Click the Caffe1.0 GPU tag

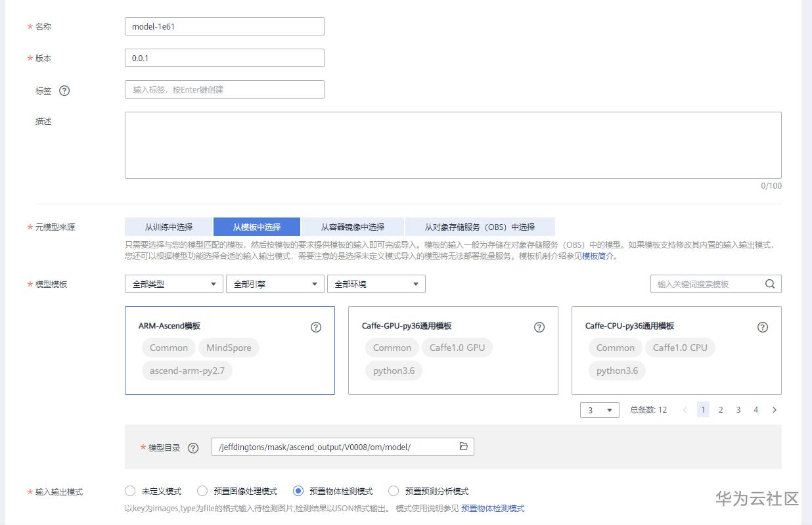(457, 348)
